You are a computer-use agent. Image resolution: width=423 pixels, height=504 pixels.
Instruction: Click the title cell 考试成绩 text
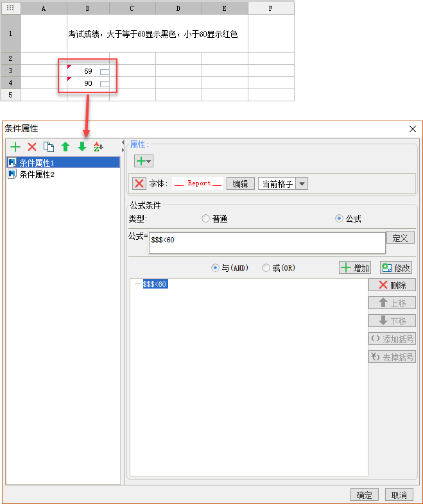coord(153,34)
